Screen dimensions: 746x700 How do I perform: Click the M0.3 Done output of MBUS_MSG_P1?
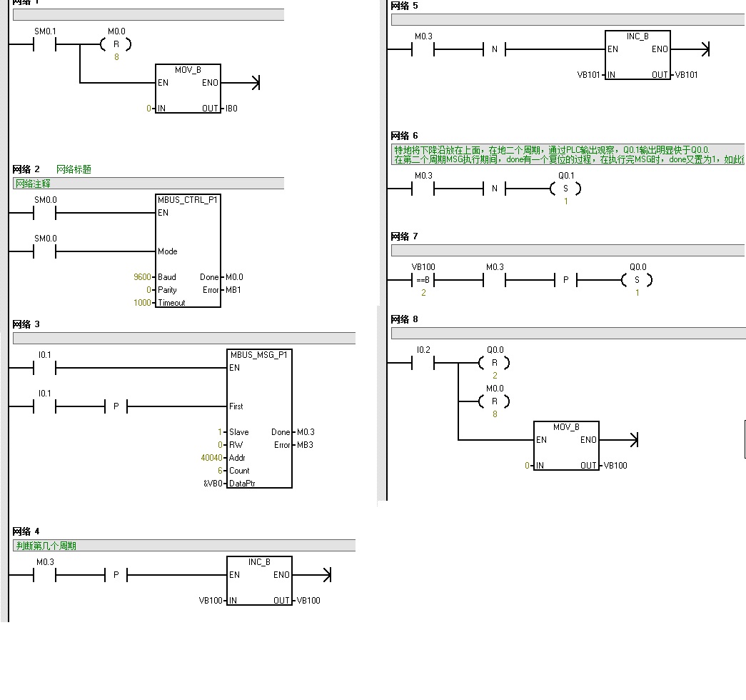coord(306,432)
